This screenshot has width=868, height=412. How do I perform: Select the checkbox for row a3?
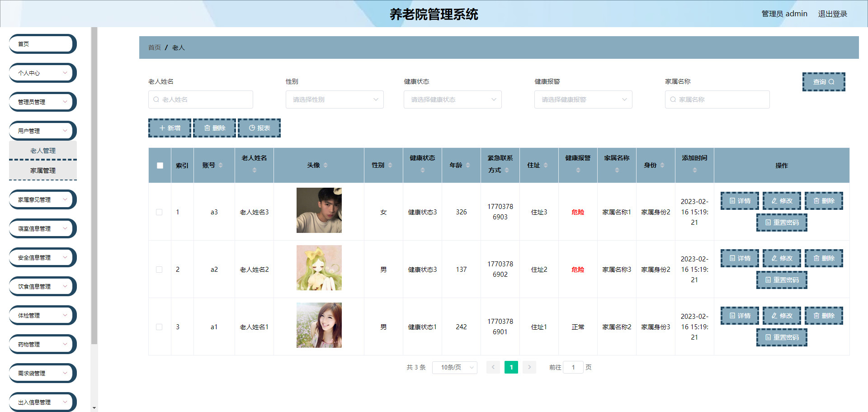point(159,212)
